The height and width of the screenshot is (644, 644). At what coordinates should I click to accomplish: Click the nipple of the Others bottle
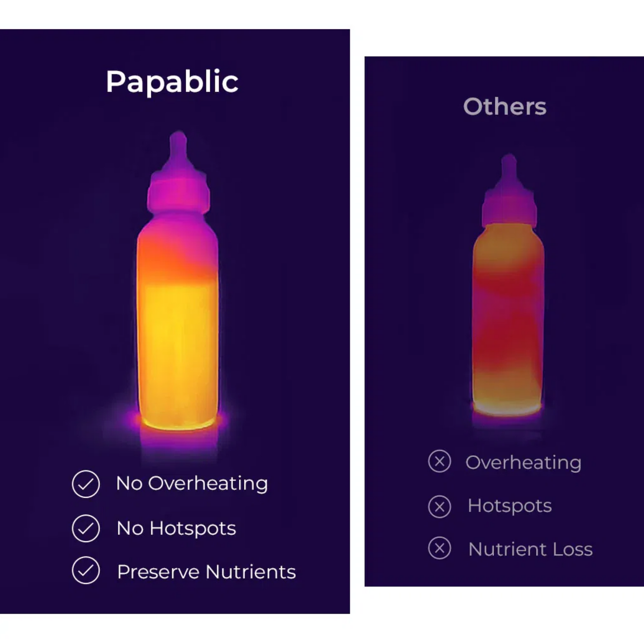(508, 168)
